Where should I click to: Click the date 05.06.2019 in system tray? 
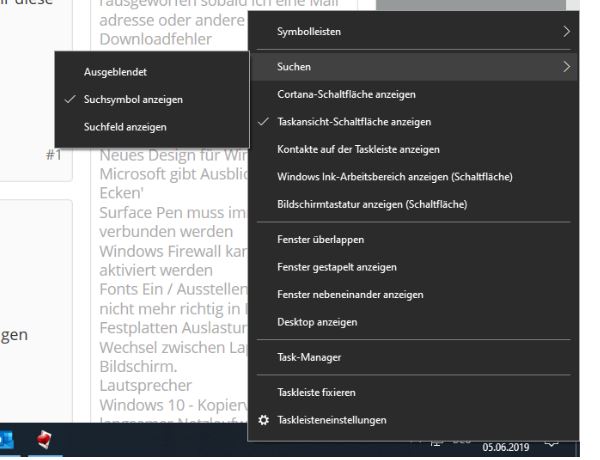(505, 447)
